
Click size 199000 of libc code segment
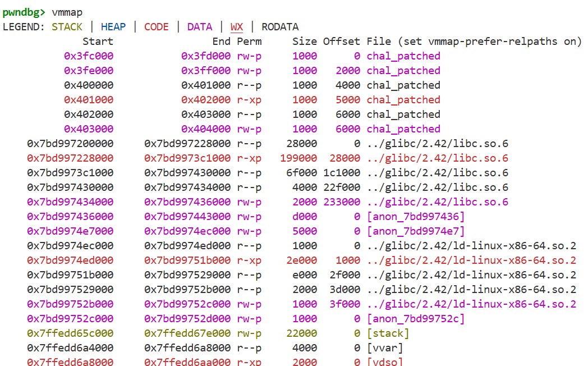pos(298,158)
